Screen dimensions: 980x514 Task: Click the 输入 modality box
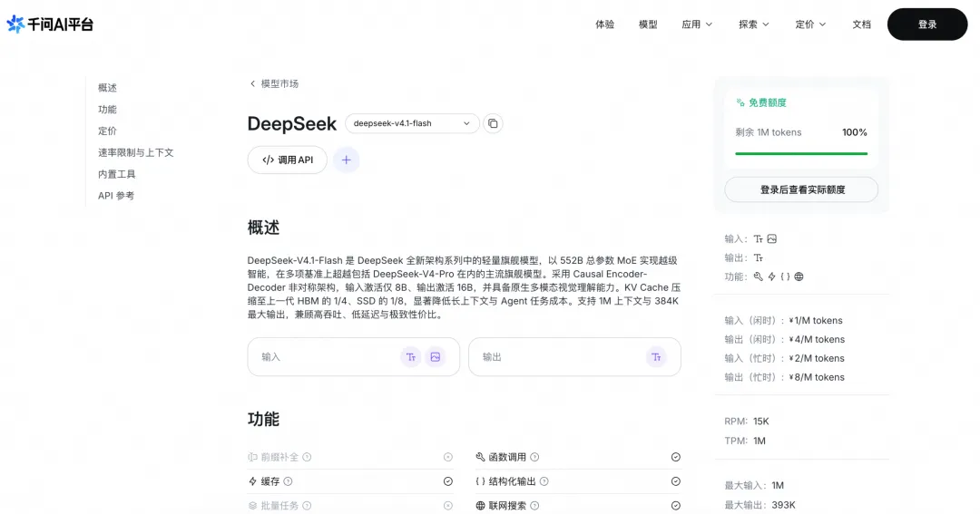(x=354, y=357)
